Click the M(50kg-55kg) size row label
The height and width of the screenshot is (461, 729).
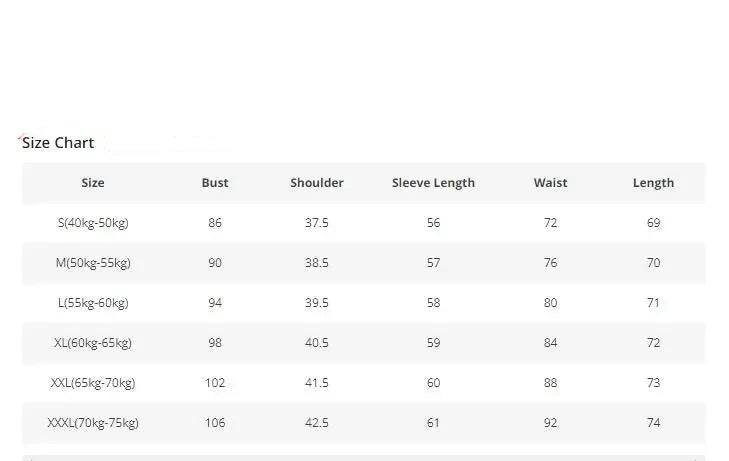tap(93, 263)
